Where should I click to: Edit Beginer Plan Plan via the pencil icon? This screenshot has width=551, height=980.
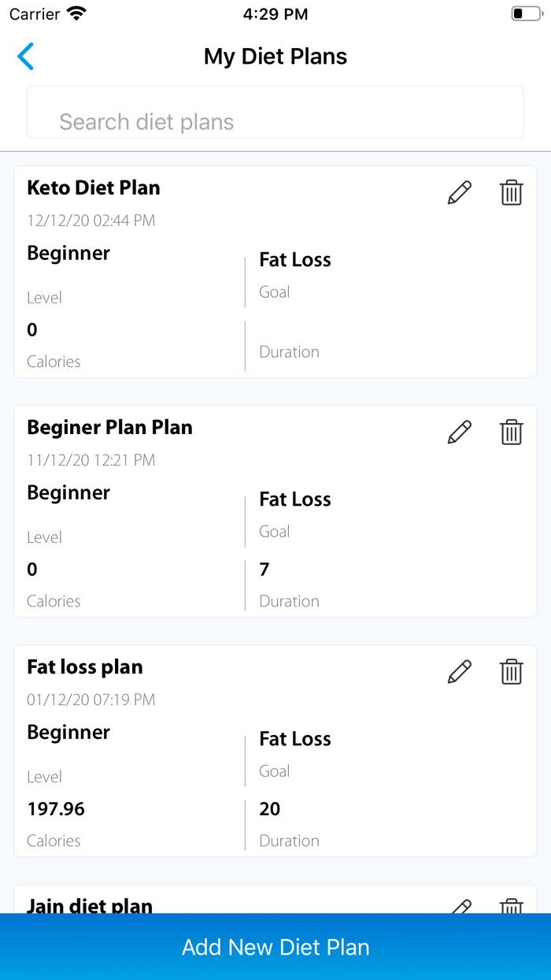[x=460, y=432]
